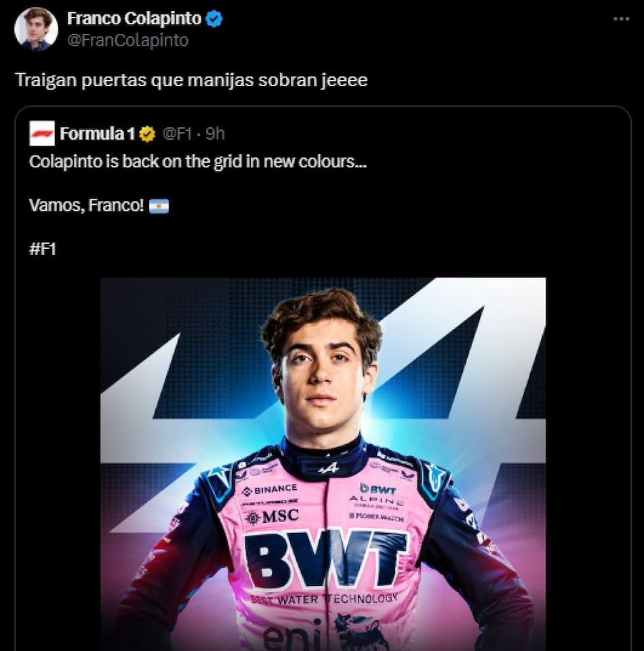Click the @FranColapinto handle
The height and width of the screenshot is (651, 644).
pos(127,40)
